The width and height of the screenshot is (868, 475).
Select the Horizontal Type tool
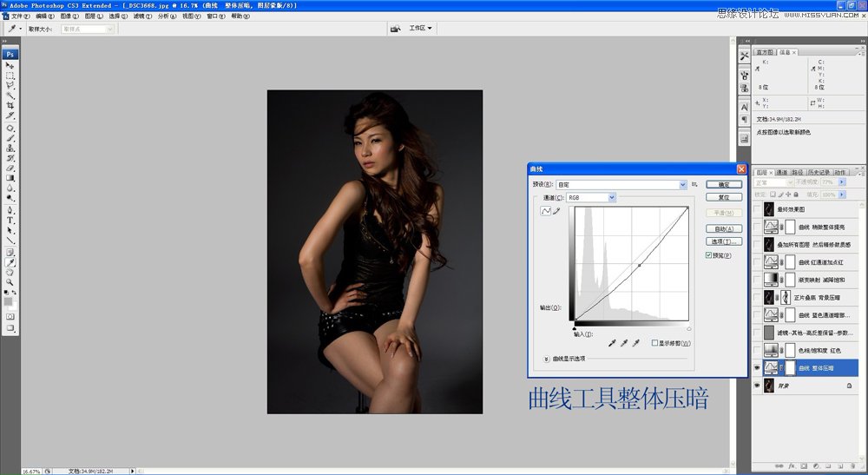10,220
